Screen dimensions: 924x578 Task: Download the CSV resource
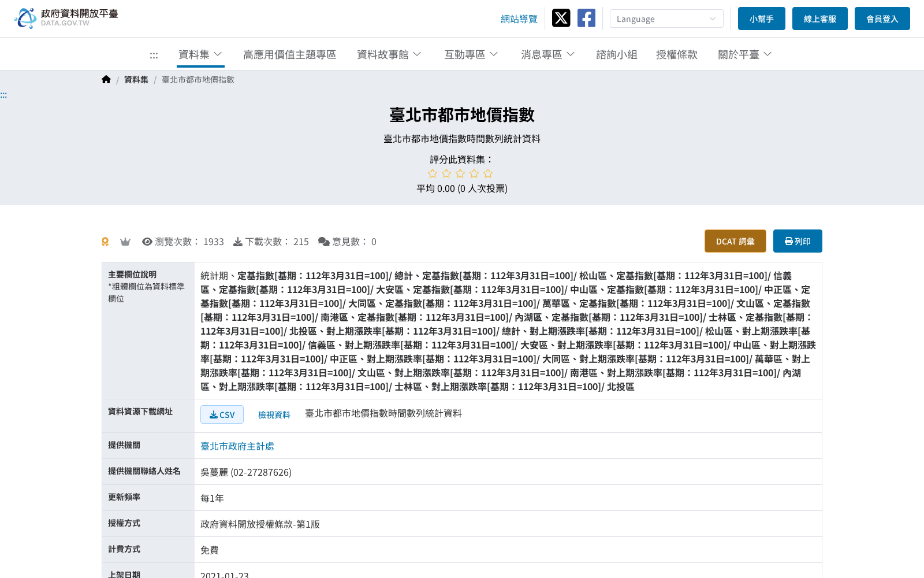pyautogui.click(x=222, y=414)
